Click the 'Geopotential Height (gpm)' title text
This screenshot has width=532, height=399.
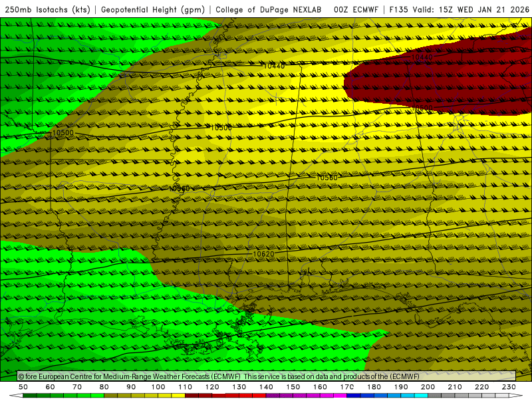coord(153,10)
